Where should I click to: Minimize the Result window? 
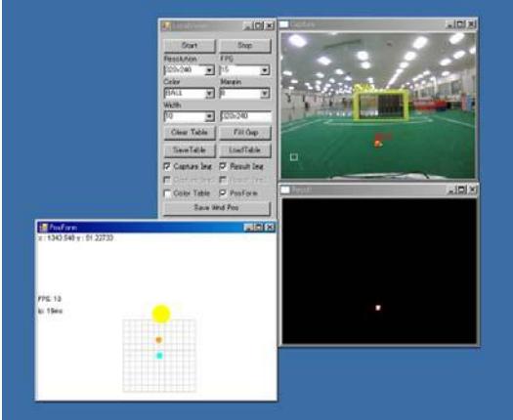pyautogui.click(x=451, y=189)
